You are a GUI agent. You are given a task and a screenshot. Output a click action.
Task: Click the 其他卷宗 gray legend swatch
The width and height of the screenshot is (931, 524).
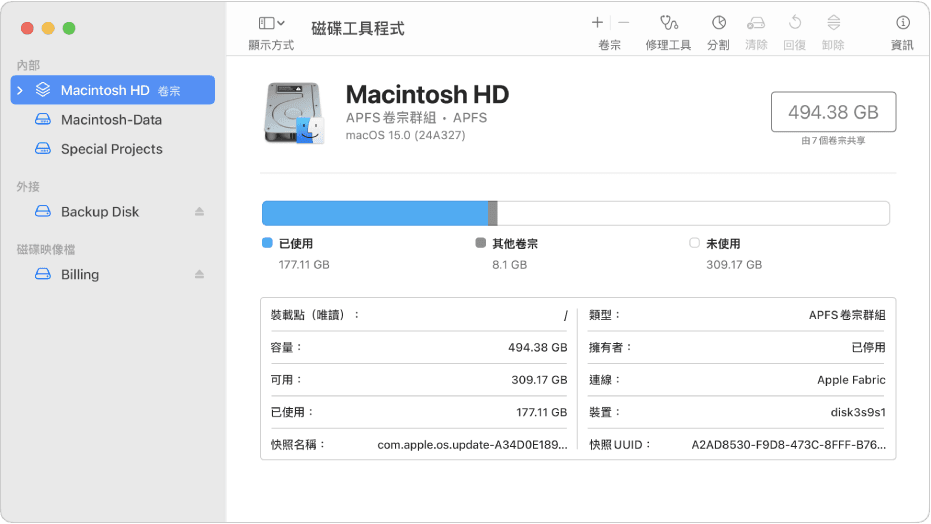point(481,243)
